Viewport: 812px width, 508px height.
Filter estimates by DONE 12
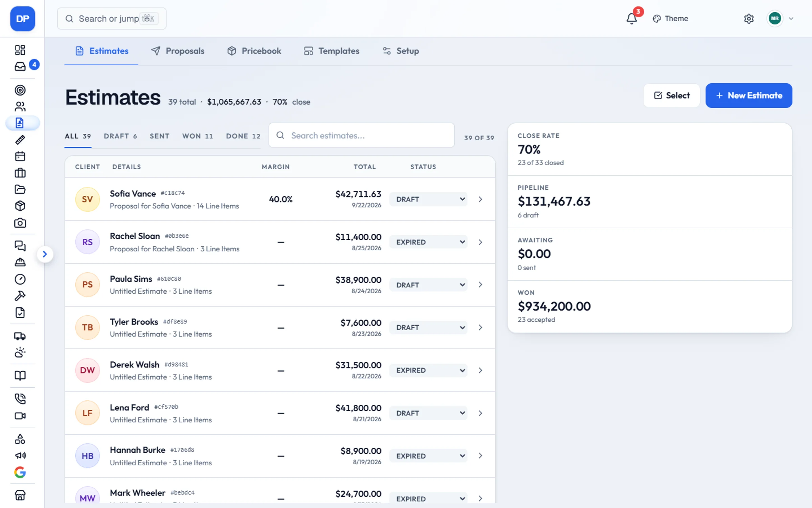click(243, 136)
